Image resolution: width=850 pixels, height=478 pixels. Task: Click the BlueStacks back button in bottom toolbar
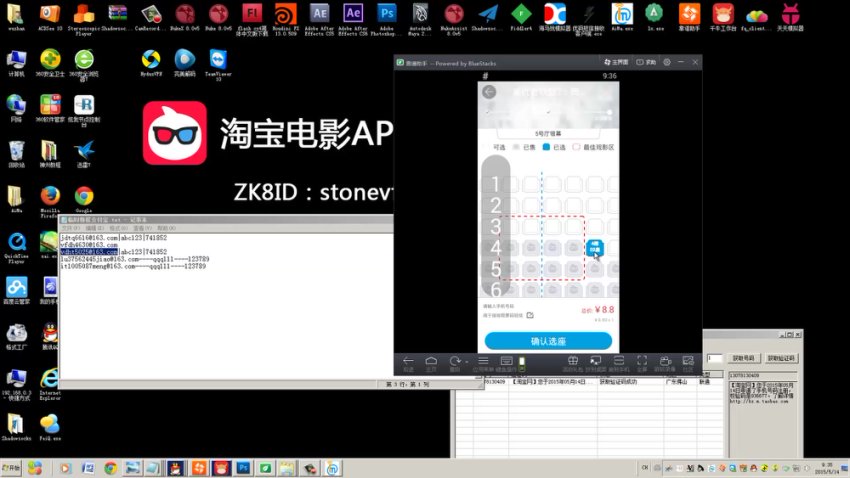pyautogui.click(x=408, y=360)
